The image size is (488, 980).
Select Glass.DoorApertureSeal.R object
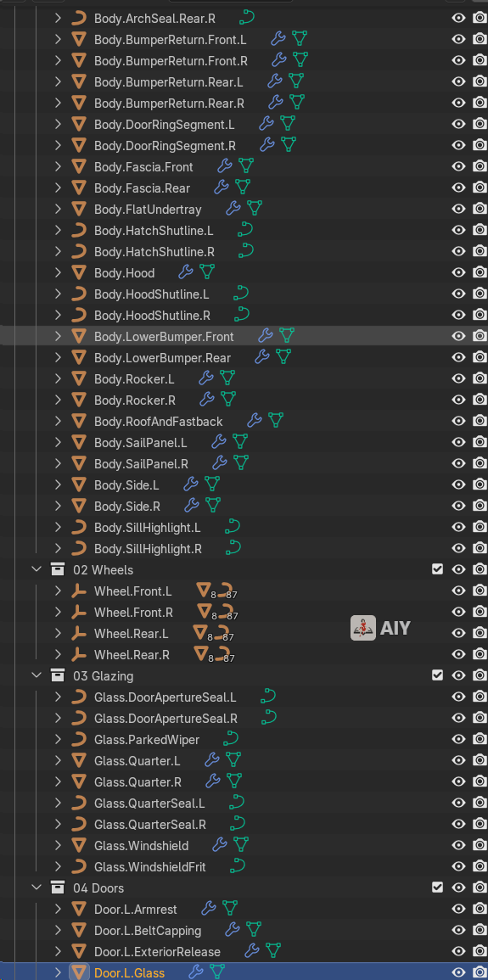point(166,718)
